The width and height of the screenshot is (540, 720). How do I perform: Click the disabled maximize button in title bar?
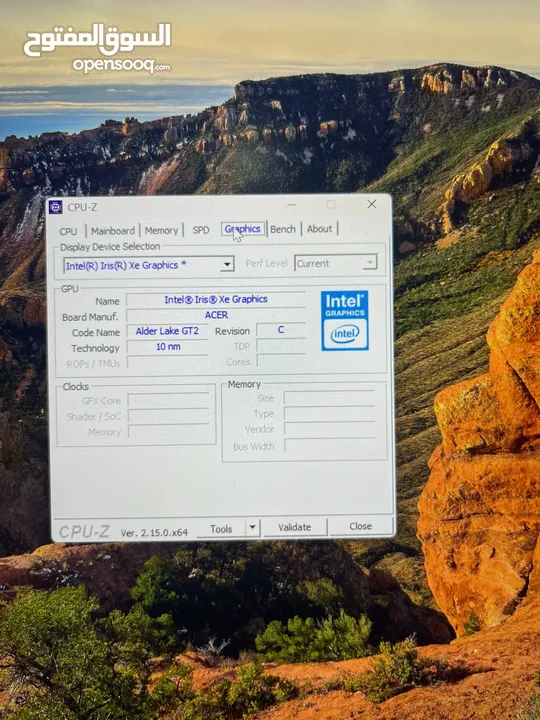pos(331,204)
